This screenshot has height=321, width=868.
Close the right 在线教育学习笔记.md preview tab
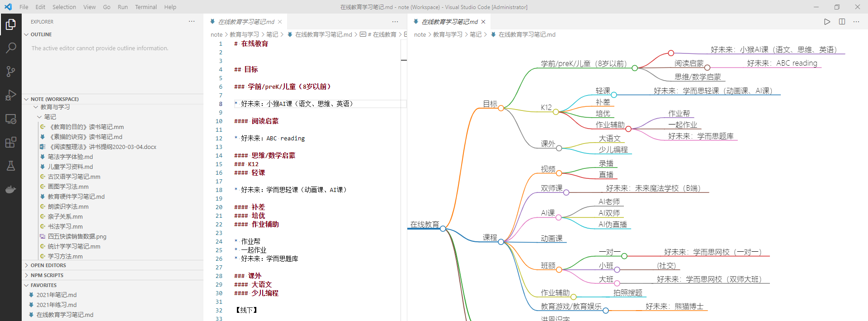pos(483,22)
